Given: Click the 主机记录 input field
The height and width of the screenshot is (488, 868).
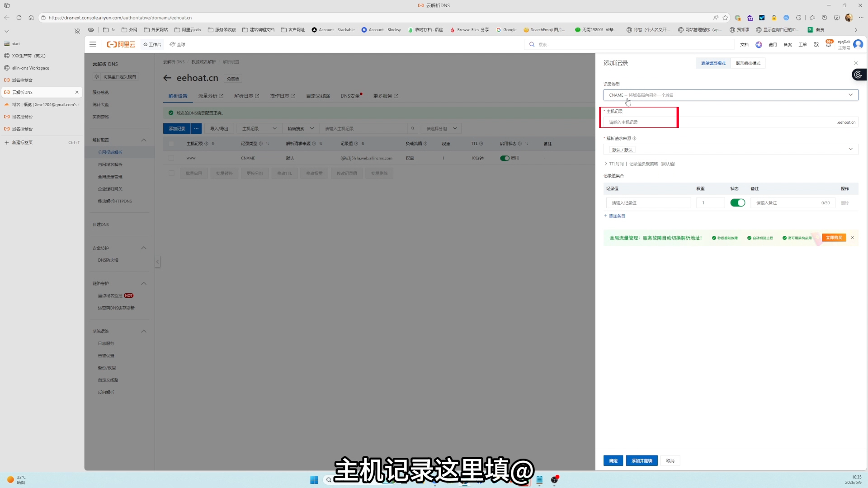Looking at the screenshot, I should coord(719,122).
